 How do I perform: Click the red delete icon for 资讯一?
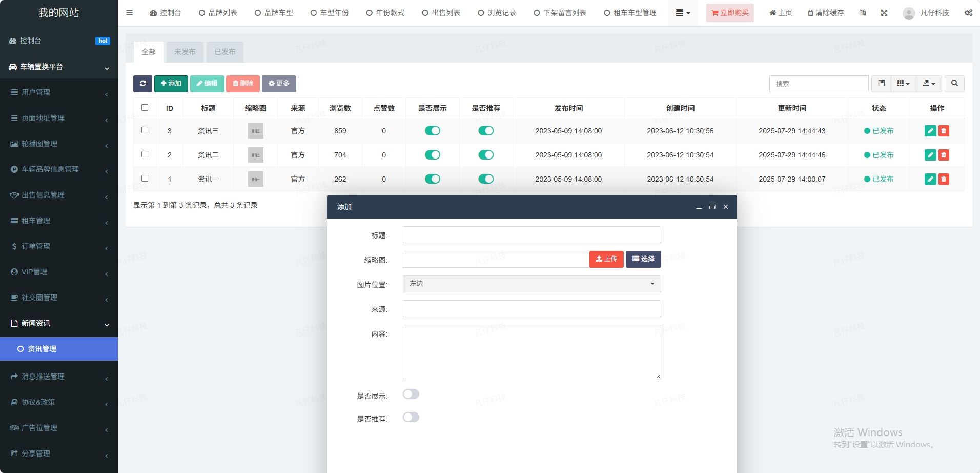tap(944, 179)
